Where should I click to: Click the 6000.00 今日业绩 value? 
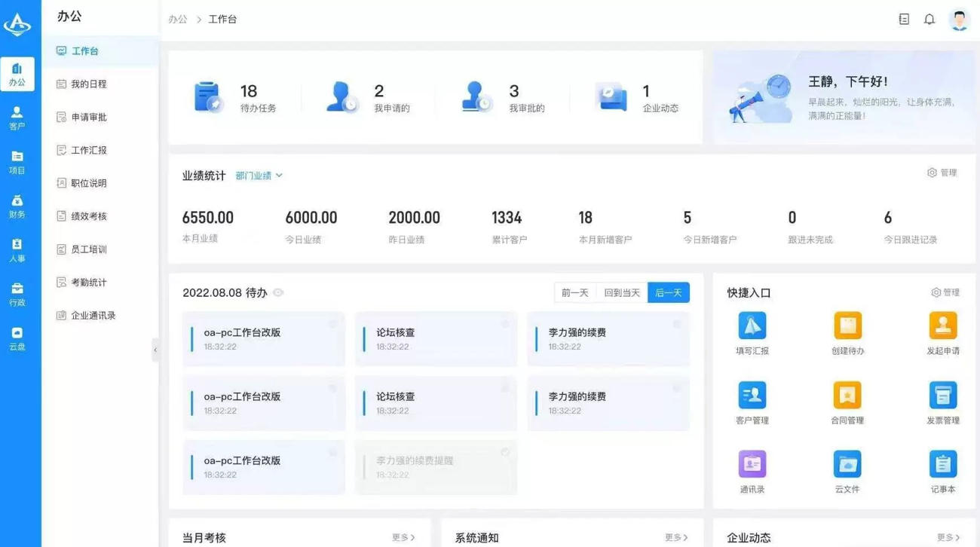pos(311,218)
